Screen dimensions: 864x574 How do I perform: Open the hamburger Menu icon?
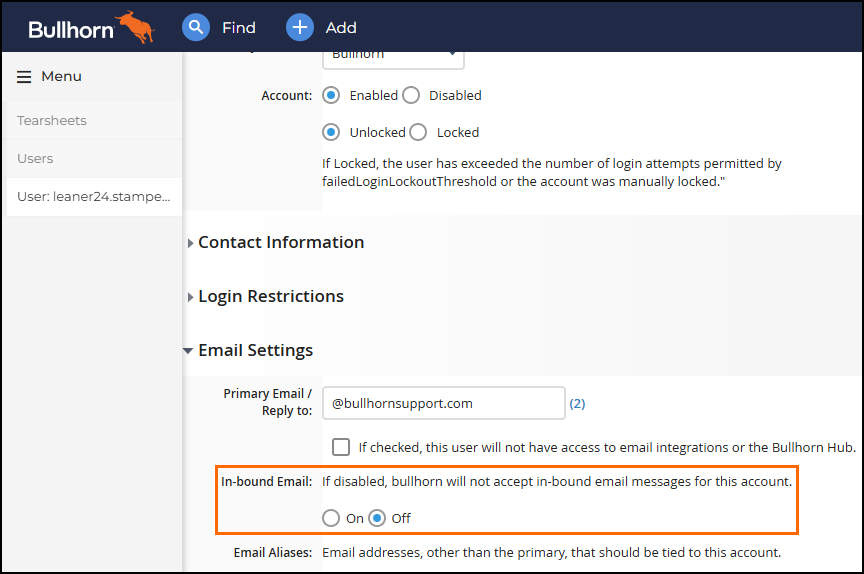click(x=24, y=77)
